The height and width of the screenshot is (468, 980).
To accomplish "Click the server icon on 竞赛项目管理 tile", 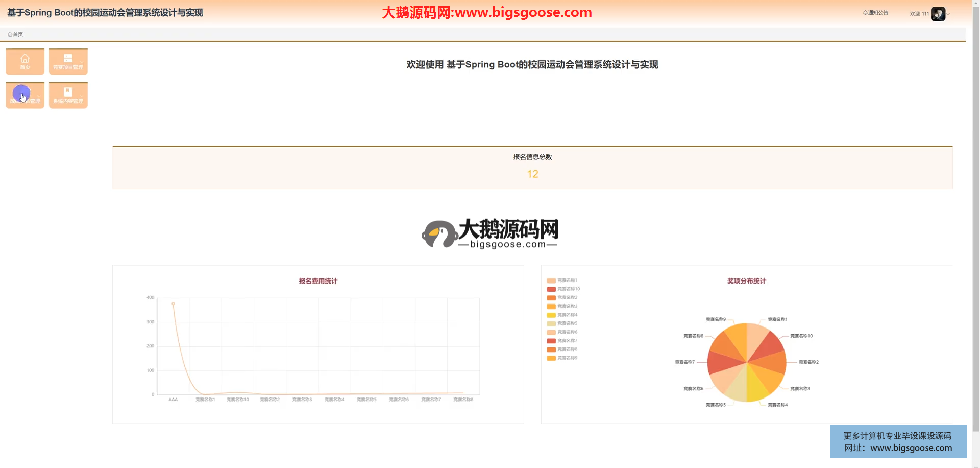I will pos(68,58).
